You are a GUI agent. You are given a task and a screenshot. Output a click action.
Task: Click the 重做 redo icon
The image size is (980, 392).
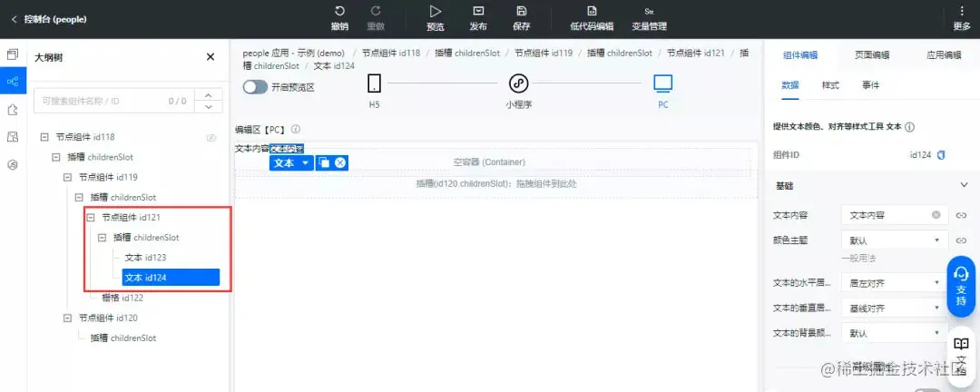point(376,11)
